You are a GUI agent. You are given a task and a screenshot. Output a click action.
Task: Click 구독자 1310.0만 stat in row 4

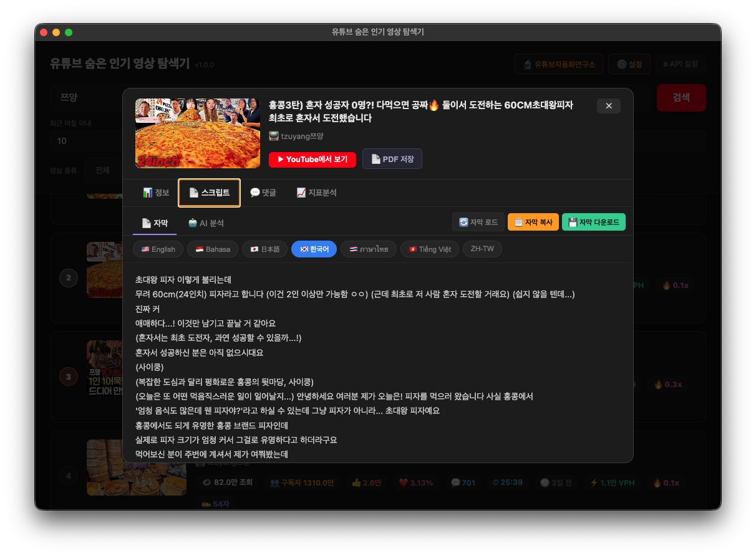(x=302, y=482)
